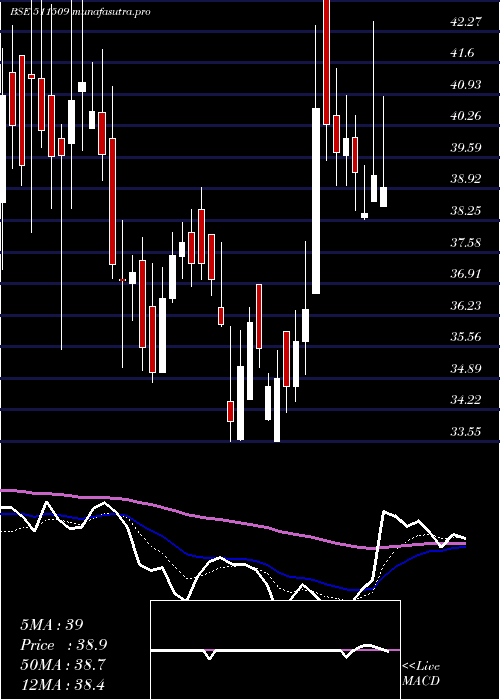Image resolution: width=500 pixels, height=700 pixels.
Task: Click the 40.26 price axis label
Action: [466, 116]
